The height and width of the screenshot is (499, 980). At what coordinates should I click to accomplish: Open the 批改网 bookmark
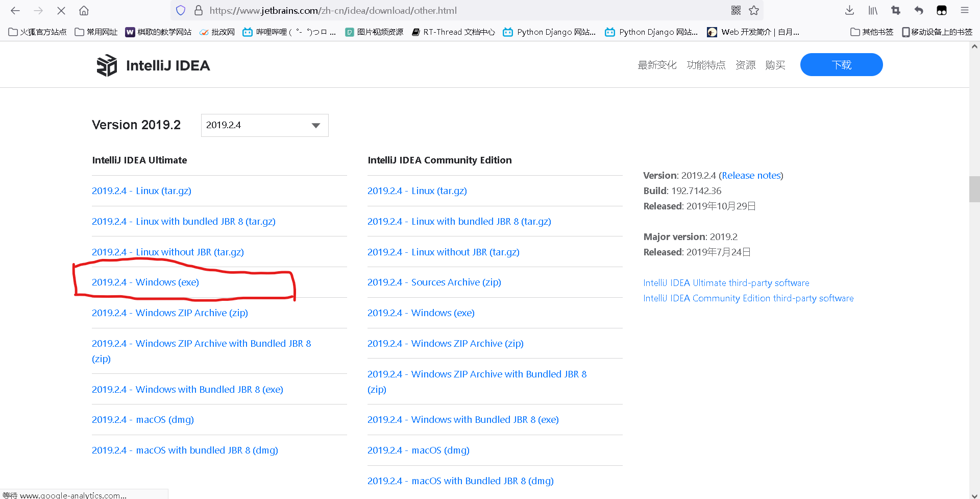coord(217,32)
